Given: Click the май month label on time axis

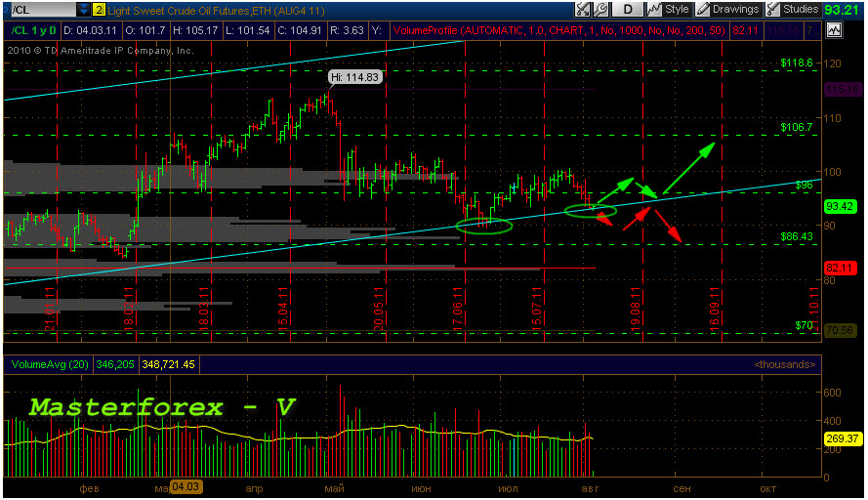Looking at the screenshot, I should coord(334,488).
